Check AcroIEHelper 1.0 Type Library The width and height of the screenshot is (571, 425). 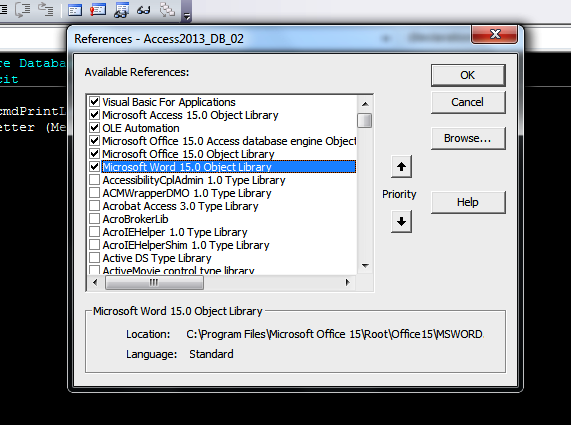(x=94, y=232)
